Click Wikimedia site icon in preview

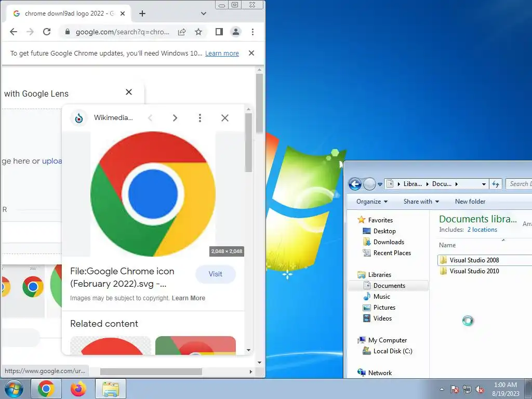point(79,118)
